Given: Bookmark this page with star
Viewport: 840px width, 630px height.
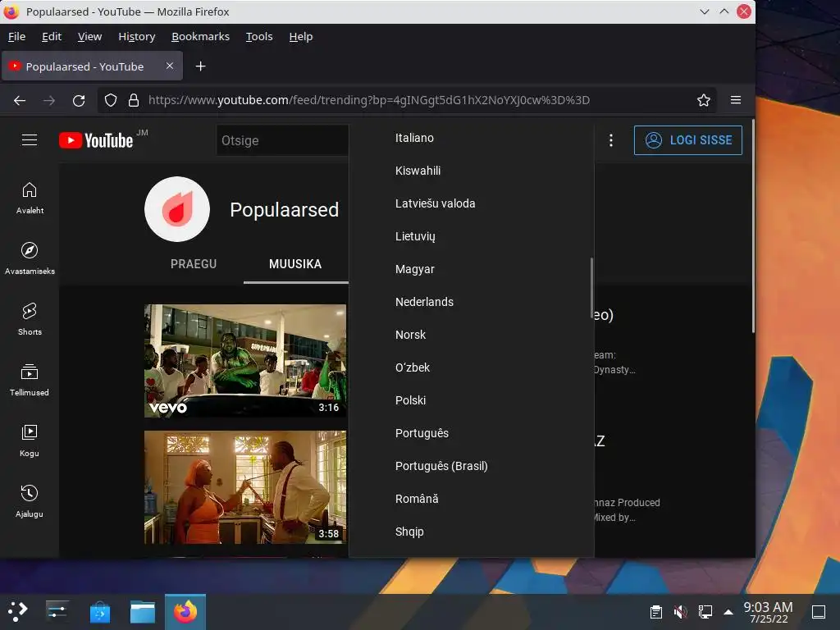Looking at the screenshot, I should 703,100.
